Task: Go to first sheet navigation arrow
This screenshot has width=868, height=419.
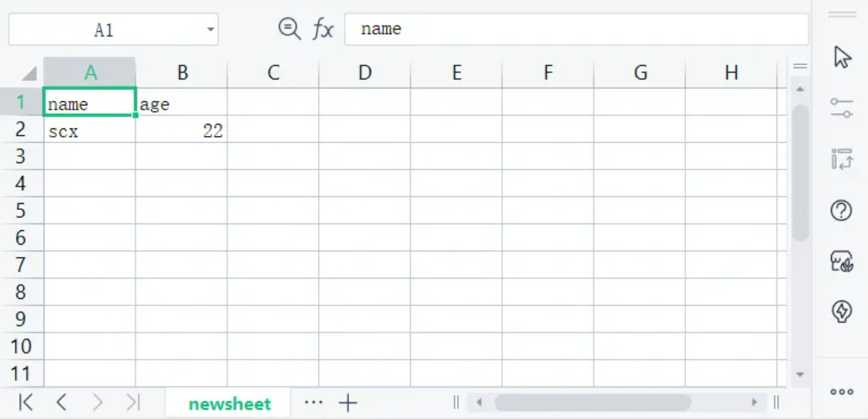Action: [26, 402]
